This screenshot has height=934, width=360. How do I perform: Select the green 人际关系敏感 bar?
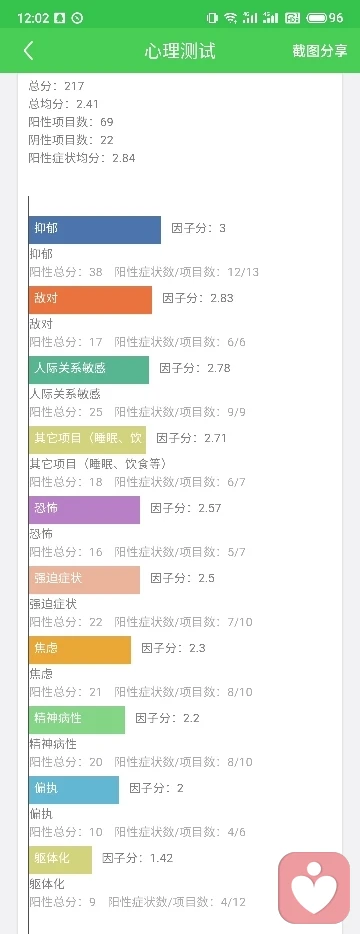point(89,370)
